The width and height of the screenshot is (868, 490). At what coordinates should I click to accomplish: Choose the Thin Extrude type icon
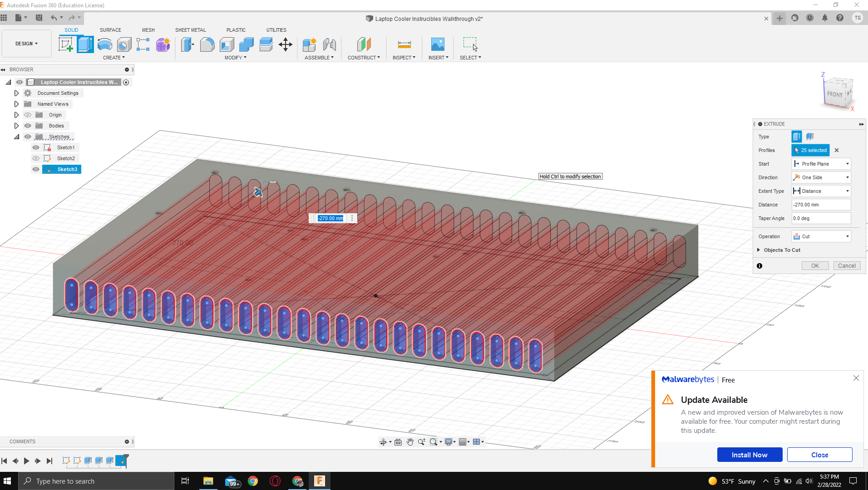pos(810,137)
